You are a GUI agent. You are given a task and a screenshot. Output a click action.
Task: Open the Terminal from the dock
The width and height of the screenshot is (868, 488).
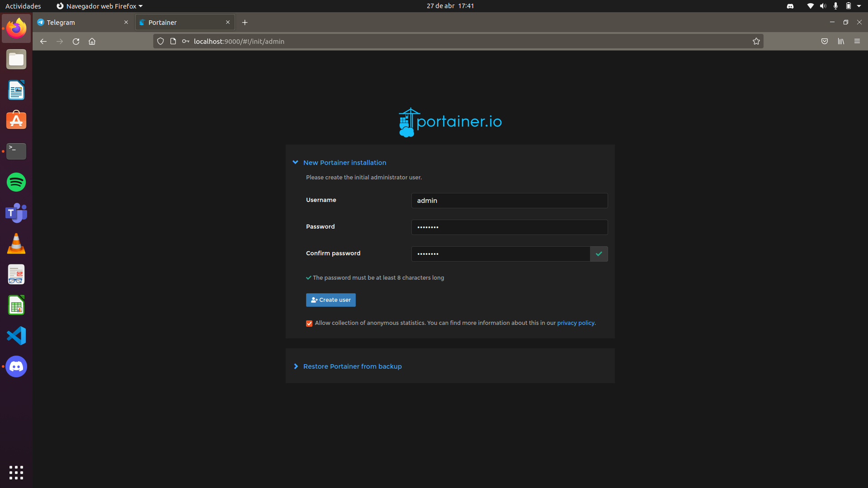(16, 151)
